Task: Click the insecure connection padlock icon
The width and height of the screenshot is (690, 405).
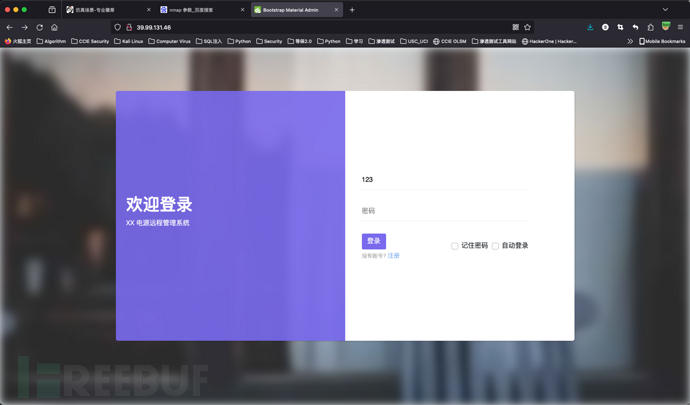Action: click(129, 27)
